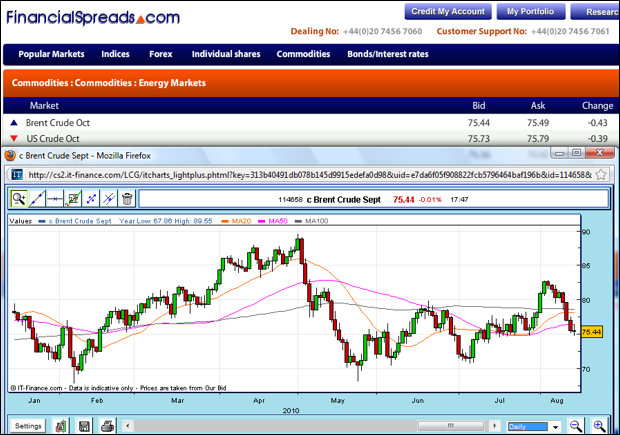Click the Credit My Account button
Screen dimensions: 620x435
pyautogui.click(x=448, y=11)
